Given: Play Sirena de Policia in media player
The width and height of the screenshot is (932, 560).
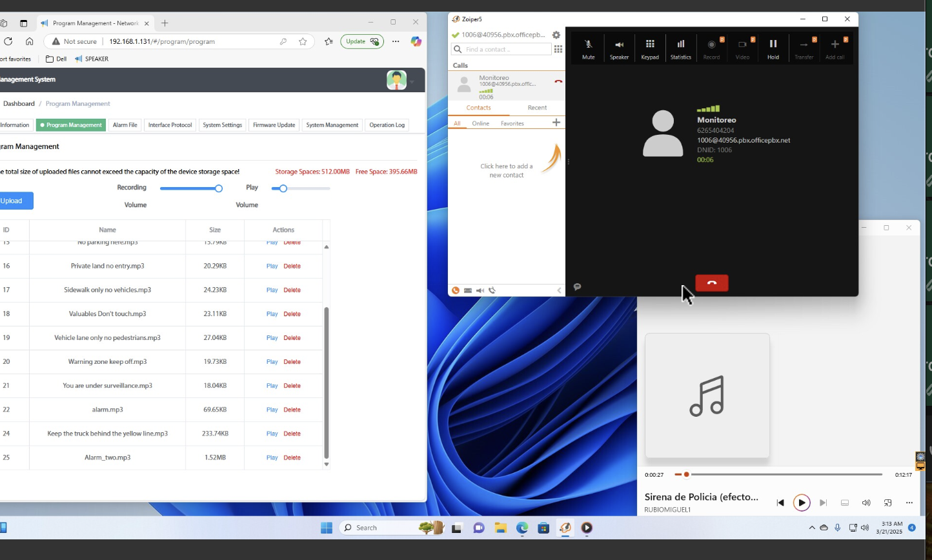Looking at the screenshot, I should pyautogui.click(x=802, y=503).
